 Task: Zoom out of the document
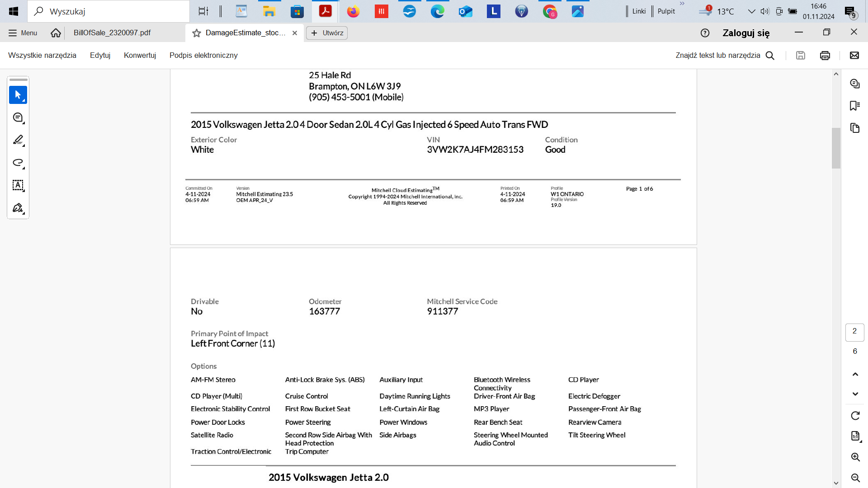(855, 478)
